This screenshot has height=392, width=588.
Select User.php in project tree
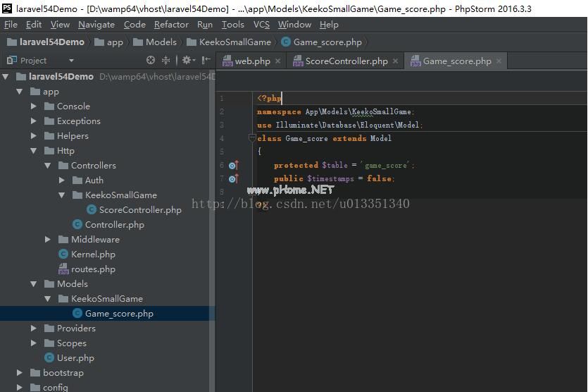(x=75, y=358)
